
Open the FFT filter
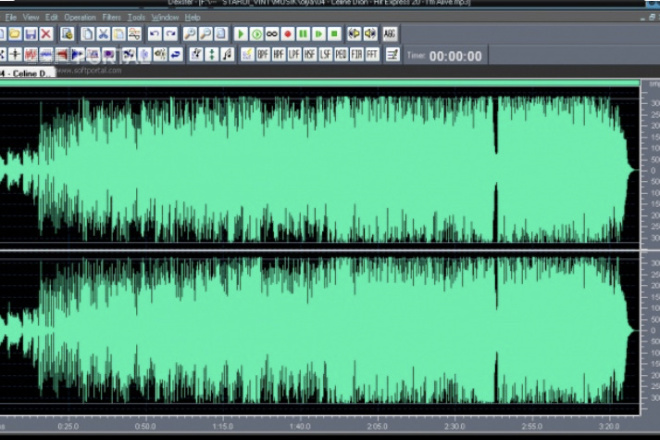(x=372, y=54)
